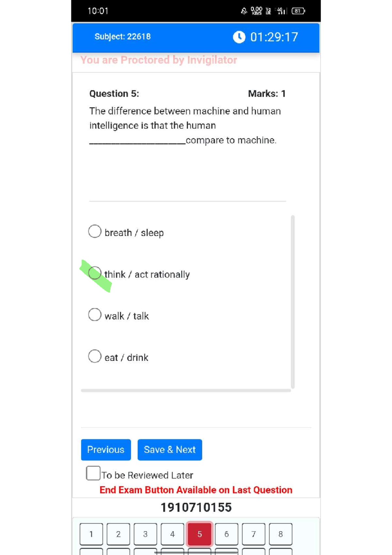392x555 pixels.
Task: Open question 7 from the palette
Action: click(253, 534)
